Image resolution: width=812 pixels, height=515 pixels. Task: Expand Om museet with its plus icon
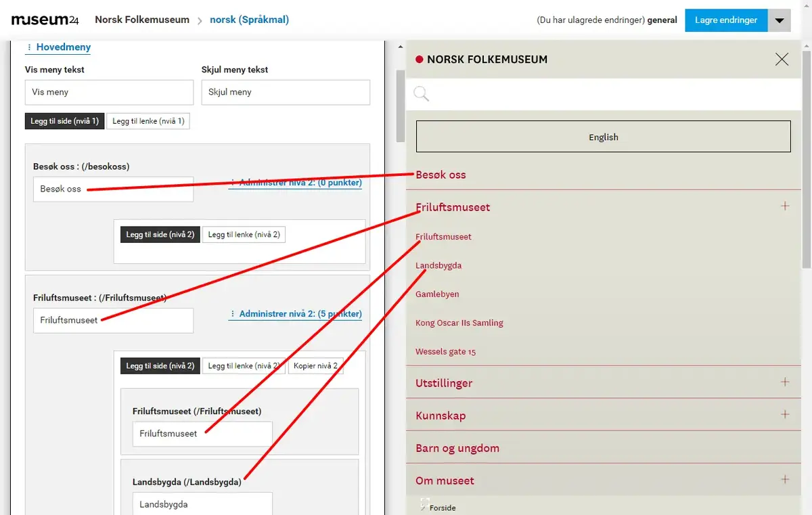(785, 479)
